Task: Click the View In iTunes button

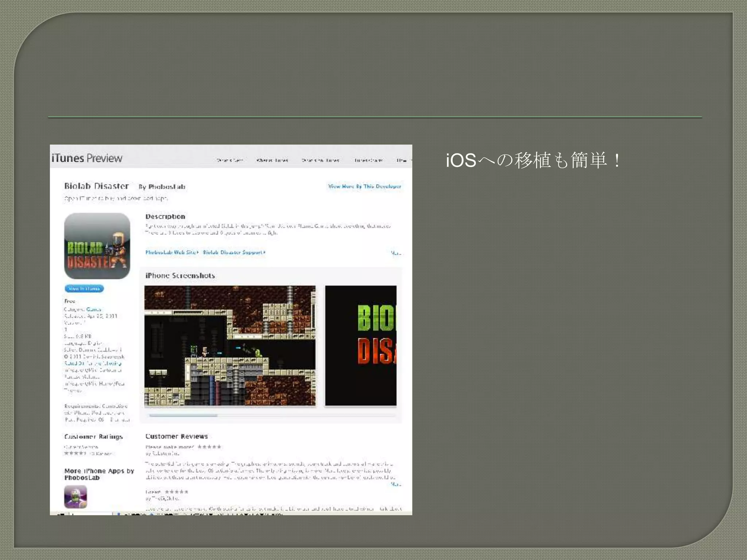Action: (84, 288)
